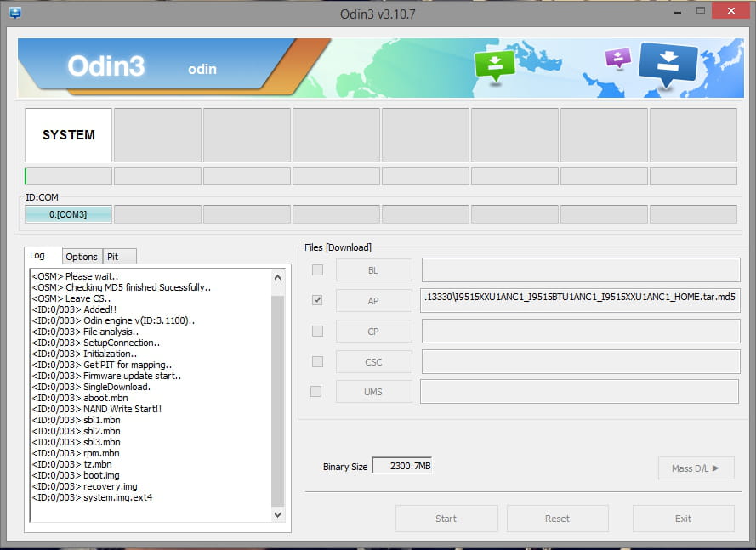Screen dimensions: 756x550
Task: Click the SYSTEM status box
Action: [x=69, y=135]
